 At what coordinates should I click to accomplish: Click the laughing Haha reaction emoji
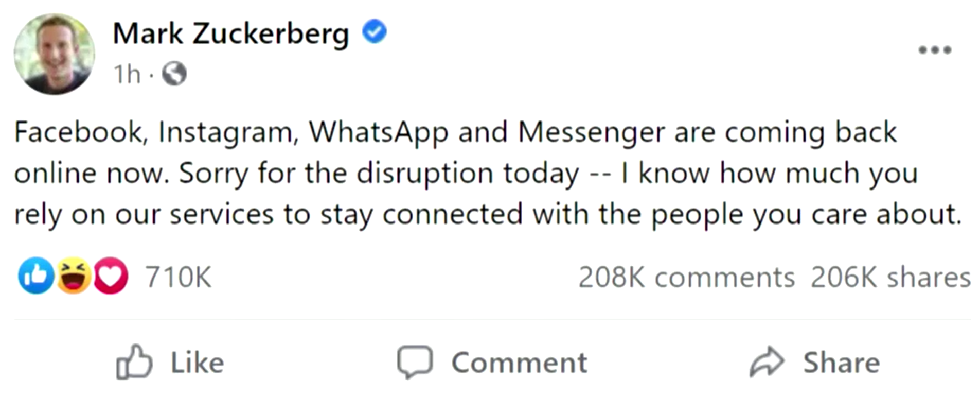pyautogui.click(x=74, y=276)
